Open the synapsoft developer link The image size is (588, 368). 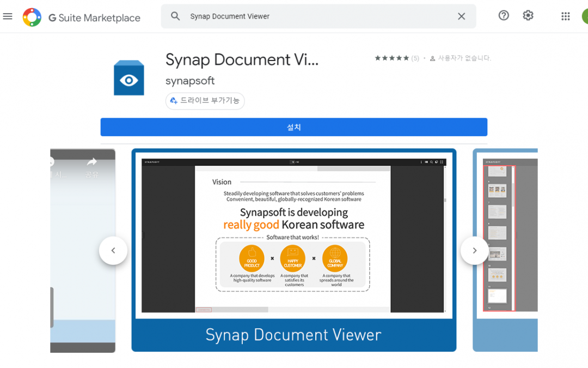click(190, 81)
